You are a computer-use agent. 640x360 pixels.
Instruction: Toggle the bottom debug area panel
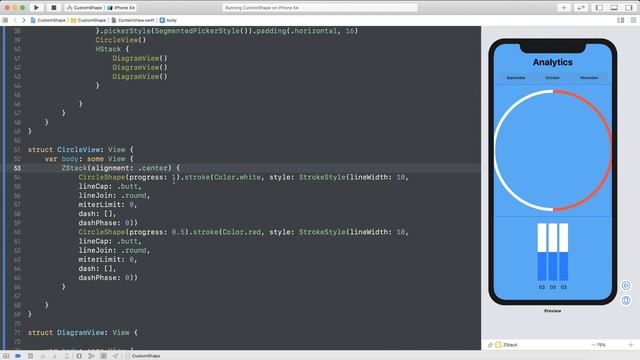614,8
